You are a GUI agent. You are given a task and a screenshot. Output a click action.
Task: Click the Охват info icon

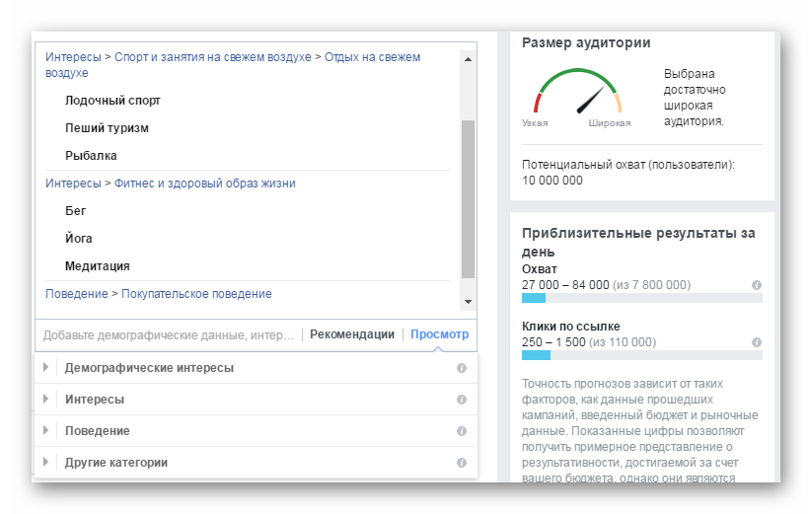coord(757,285)
